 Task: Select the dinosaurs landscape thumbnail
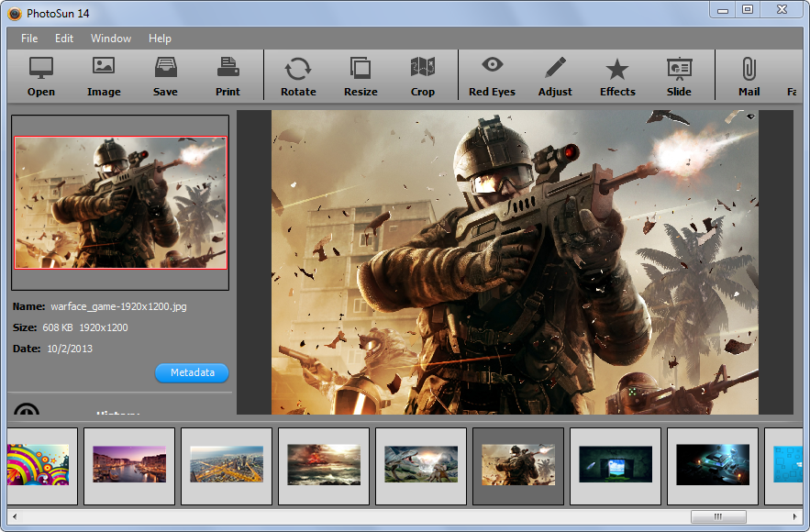pos(421,464)
